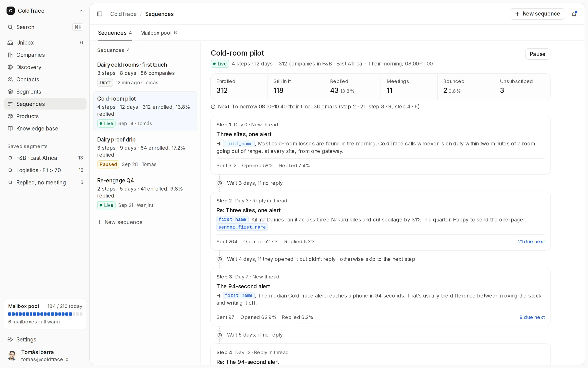Open Contacts in the sidebar
The image size is (588, 368).
[x=45, y=79]
